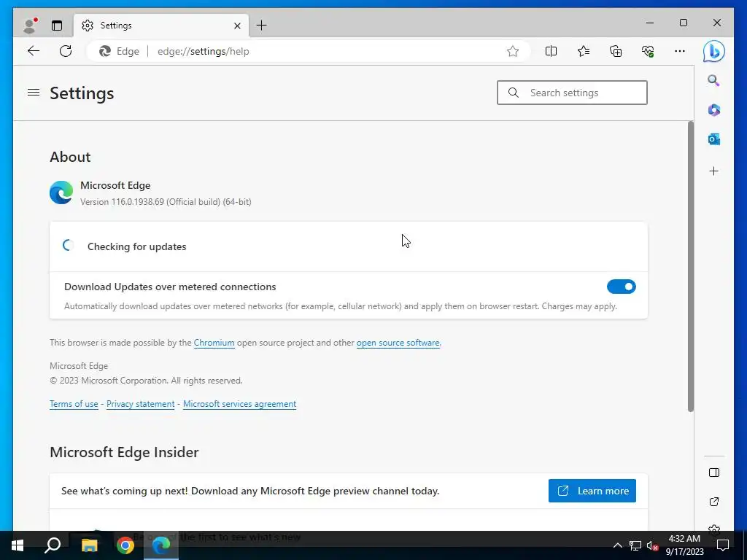Show hidden system tray icons
Viewport: 747px width, 560px height.
pos(617,545)
